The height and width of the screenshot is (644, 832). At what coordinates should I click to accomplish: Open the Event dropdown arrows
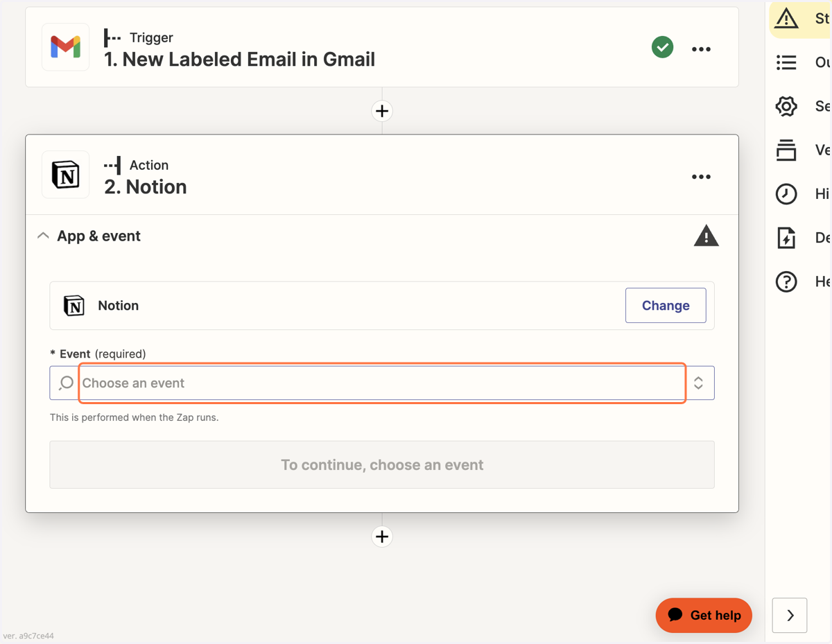click(699, 383)
